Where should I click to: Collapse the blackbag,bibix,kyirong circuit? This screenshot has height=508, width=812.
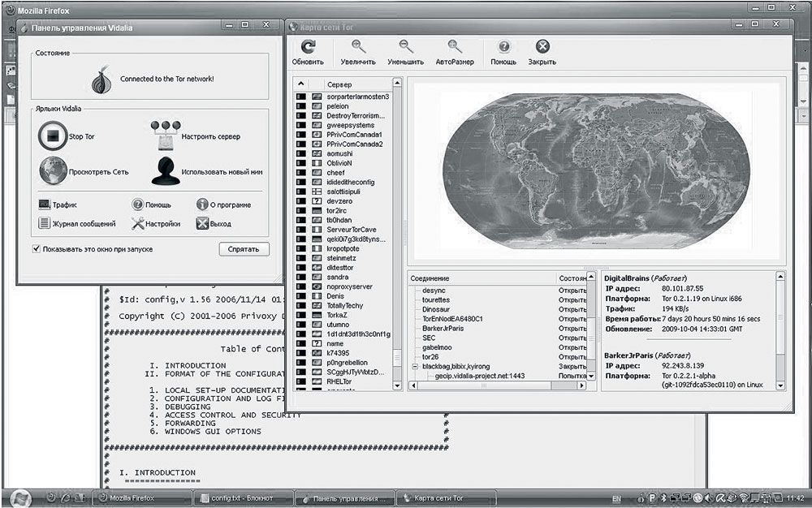click(x=415, y=366)
